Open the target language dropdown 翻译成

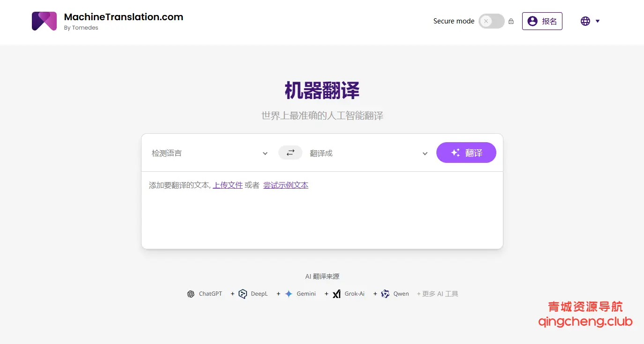pyautogui.click(x=369, y=153)
